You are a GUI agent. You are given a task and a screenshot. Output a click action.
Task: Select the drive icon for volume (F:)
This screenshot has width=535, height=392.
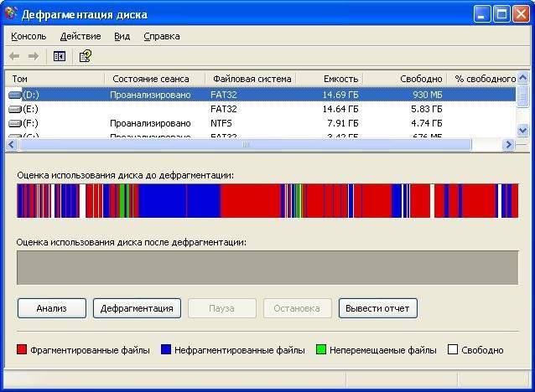pyautogui.click(x=14, y=123)
